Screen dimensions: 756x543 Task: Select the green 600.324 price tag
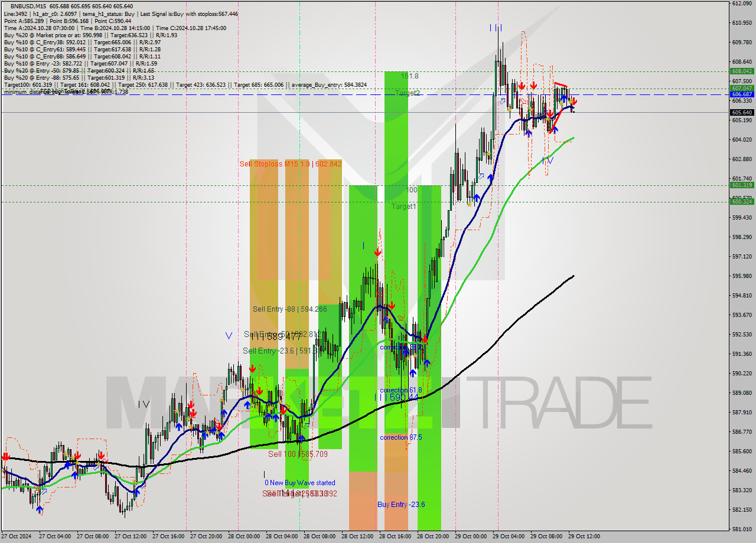point(742,201)
